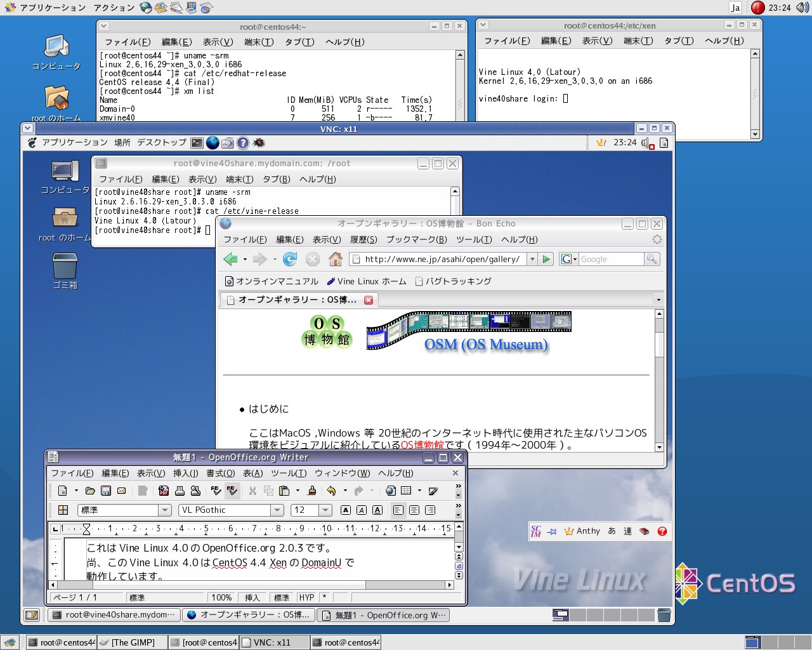Click the Open folder icon in Writer toolbar
This screenshot has height=650, width=812.
pos(90,491)
